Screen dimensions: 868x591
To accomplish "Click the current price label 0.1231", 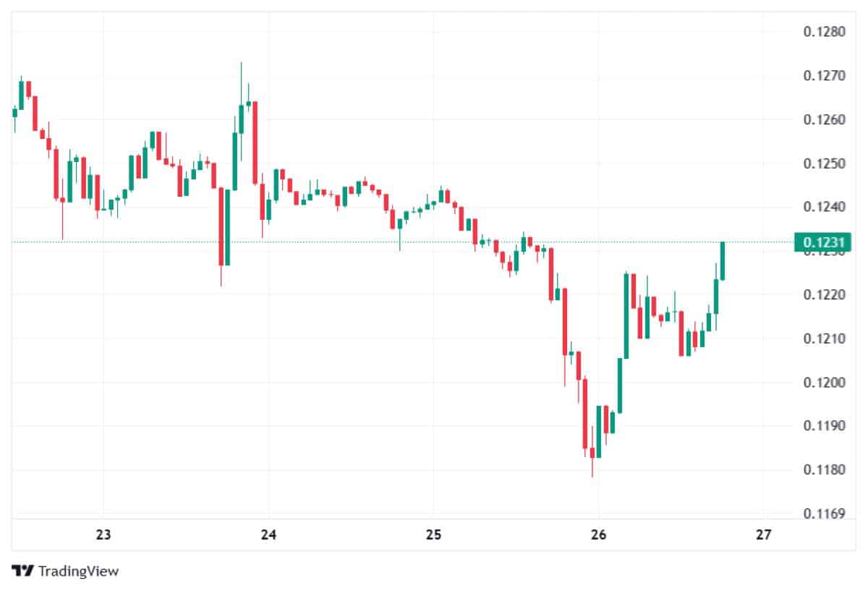I will click(x=823, y=242).
